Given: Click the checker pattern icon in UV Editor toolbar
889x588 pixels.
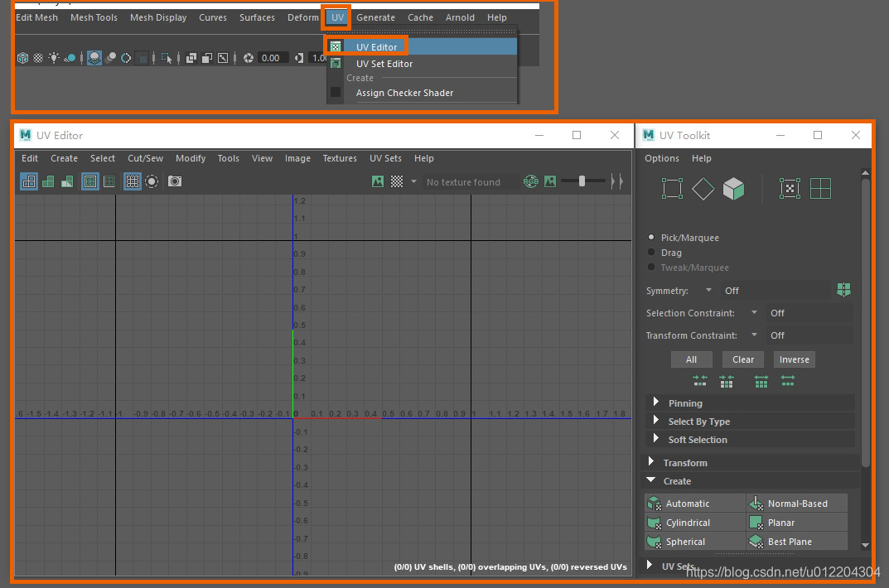Looking at the screenshot, I should click(397, 181).
